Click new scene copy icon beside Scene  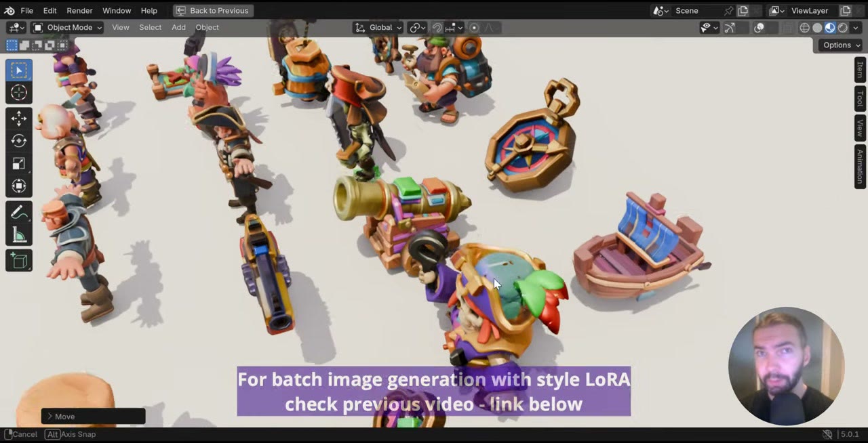pyautogui.click(x=743, y=11)
